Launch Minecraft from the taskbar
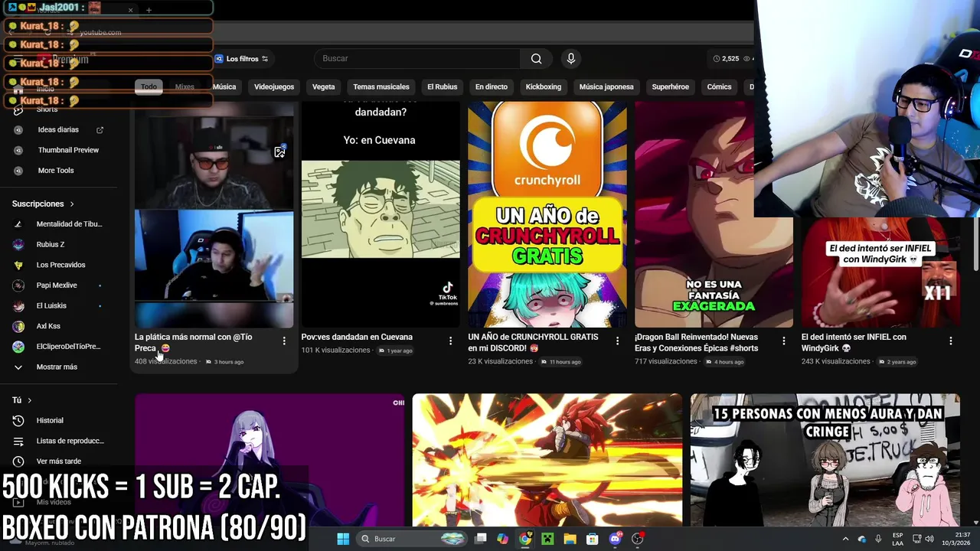The height and width of the screenshot is (551, 980). point(547,539)
